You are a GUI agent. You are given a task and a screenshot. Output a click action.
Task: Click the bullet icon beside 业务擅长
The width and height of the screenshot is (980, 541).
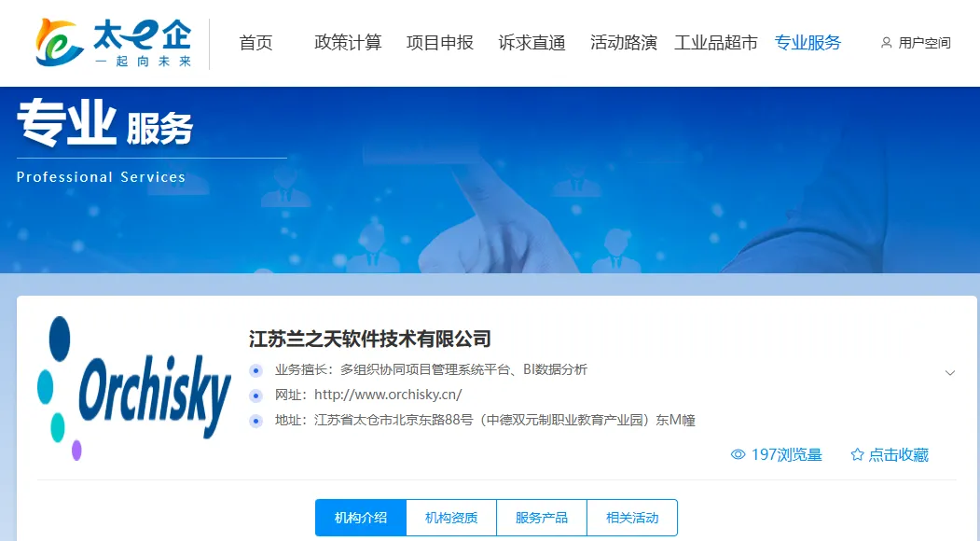click(x=255, y=370)
